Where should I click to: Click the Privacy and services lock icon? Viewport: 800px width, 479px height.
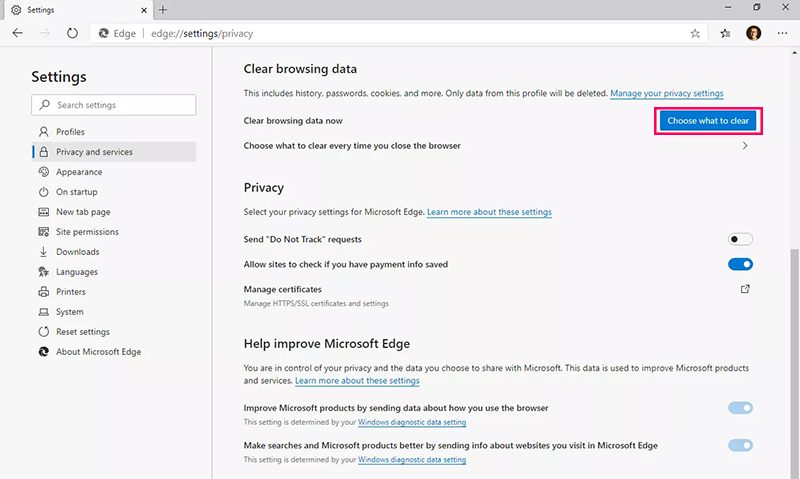pyautogui.click(x=44, y=152)
